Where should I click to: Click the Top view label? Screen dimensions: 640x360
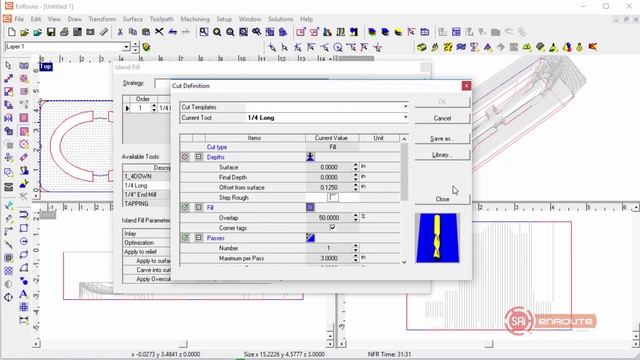46,66
